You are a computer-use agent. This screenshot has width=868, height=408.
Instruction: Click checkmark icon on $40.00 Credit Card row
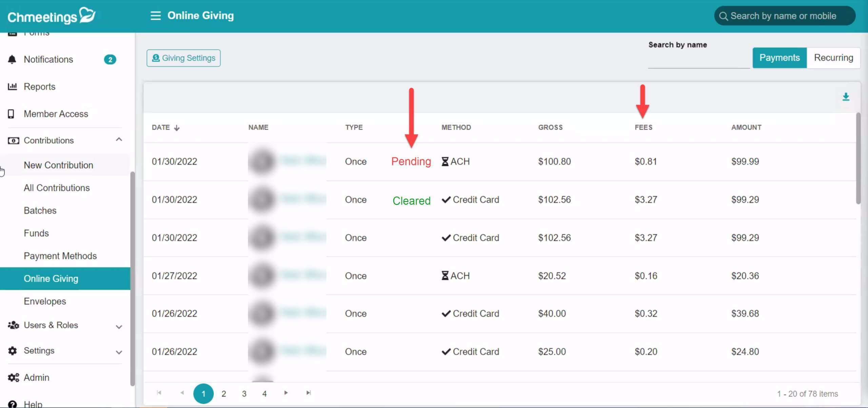point(446,314)
